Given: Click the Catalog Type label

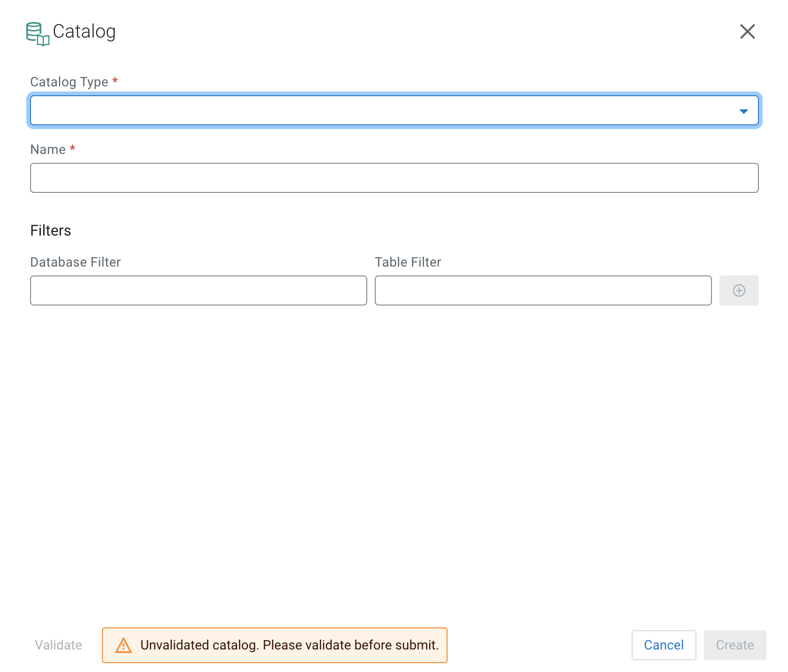Looking at the screenshot, I should 69,82.
